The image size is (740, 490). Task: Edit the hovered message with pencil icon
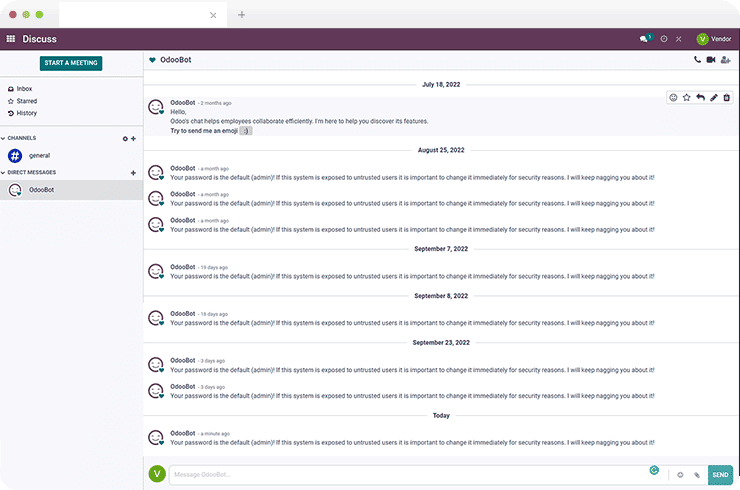pos(713,97)
